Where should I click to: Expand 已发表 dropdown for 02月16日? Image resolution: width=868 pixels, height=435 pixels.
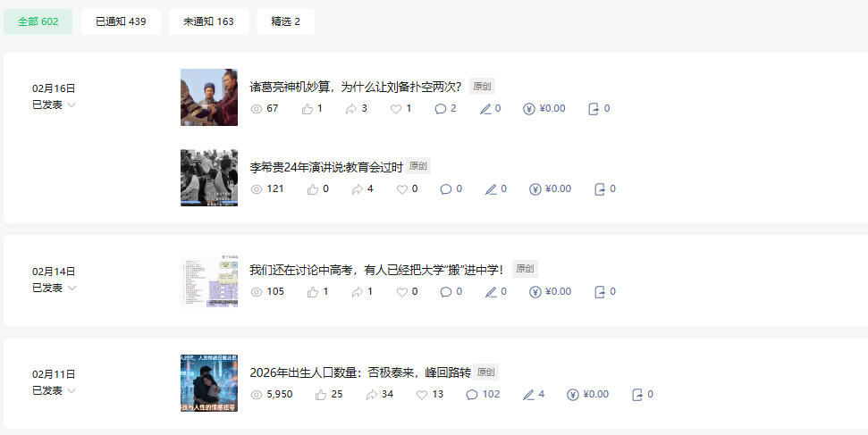pyautogui.click(x=55, y=105)
